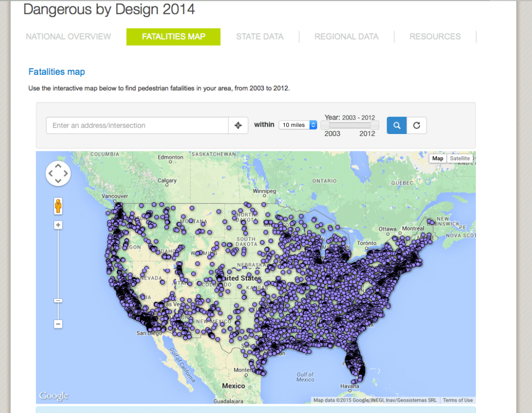Zoom out with the bottom minus button
Screen dimensions: 532x413
click(58, 324)
